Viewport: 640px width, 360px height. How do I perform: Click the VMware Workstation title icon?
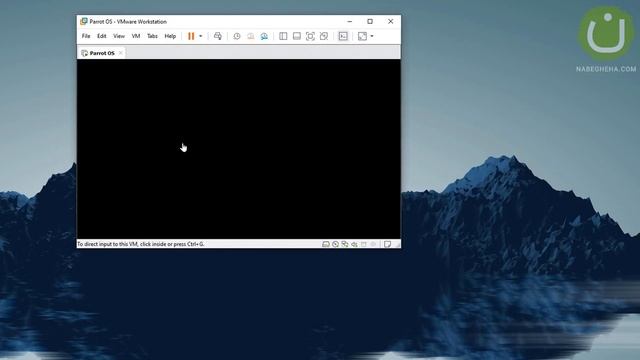(84, 21)
